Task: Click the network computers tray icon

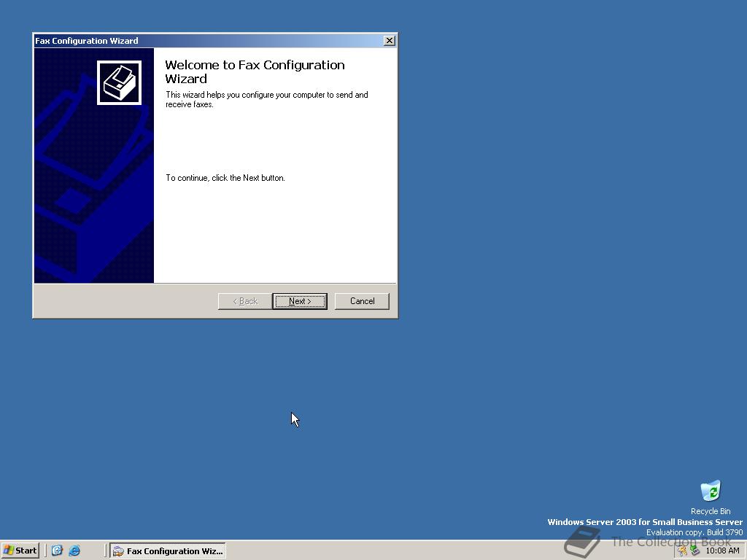Action: pyautogui.click(x=694, y=551)
